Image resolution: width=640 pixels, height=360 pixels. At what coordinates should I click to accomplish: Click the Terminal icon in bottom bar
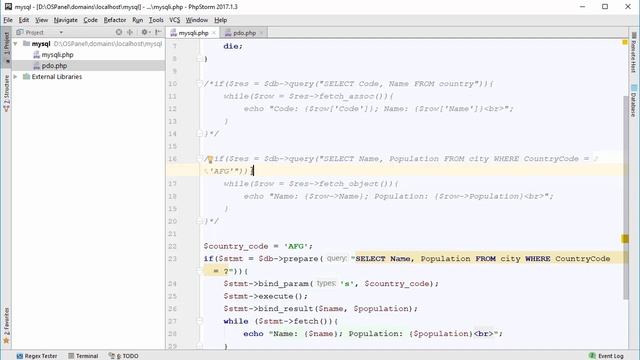[71, 356]
